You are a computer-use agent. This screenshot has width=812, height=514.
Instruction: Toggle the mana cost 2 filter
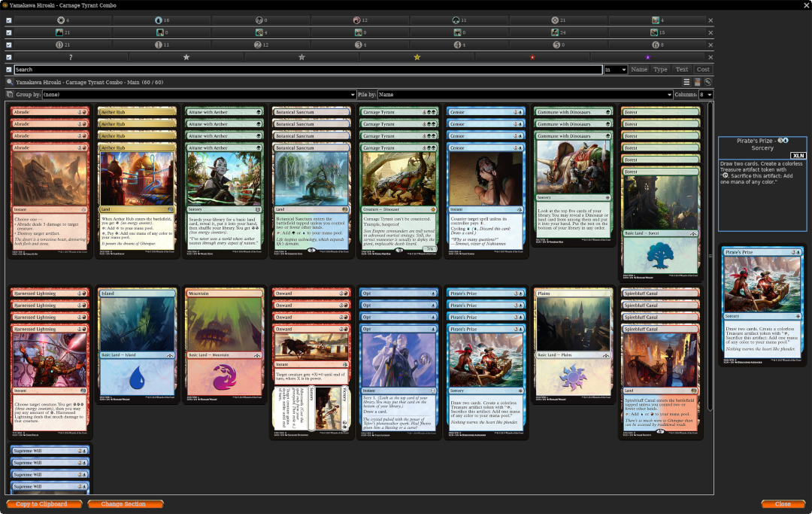click(x=261, y=45)
